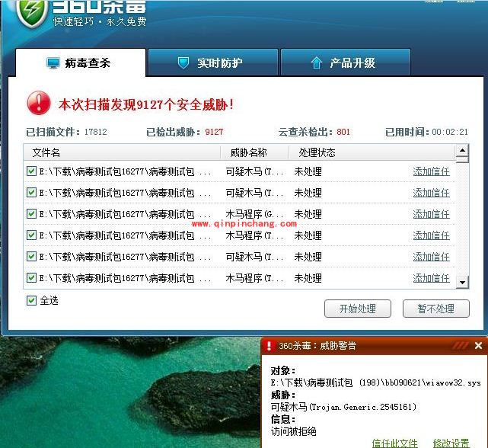The image size is (488, 448).
Task: Click 添加信任 for the 木马程序(G... row
Action: [x=432, y=214]
